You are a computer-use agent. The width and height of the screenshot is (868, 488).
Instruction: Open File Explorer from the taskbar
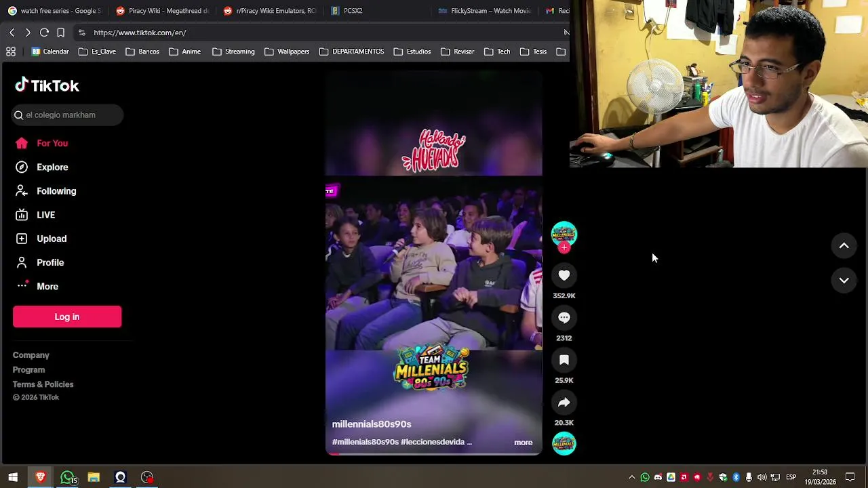(x=94, y=477)
